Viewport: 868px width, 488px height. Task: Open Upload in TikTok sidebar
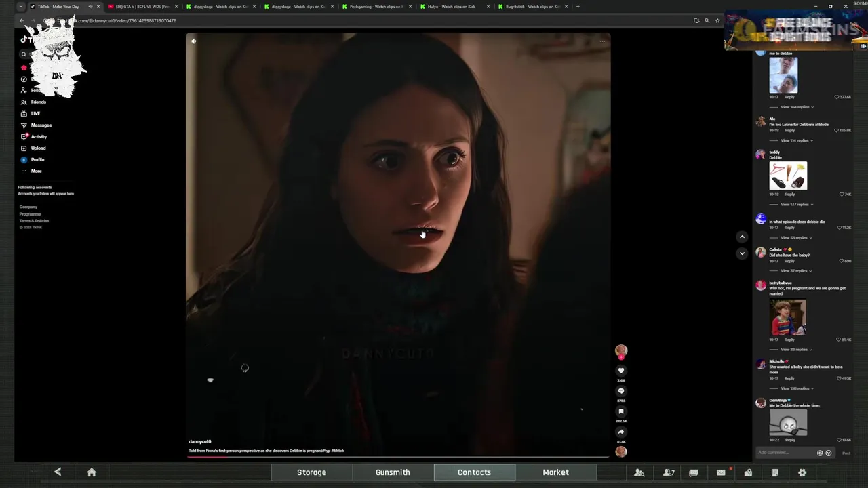tap(33, 148)
